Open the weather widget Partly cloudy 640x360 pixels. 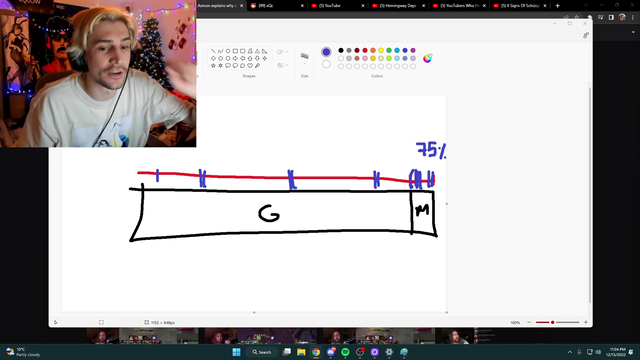point(23,352)
